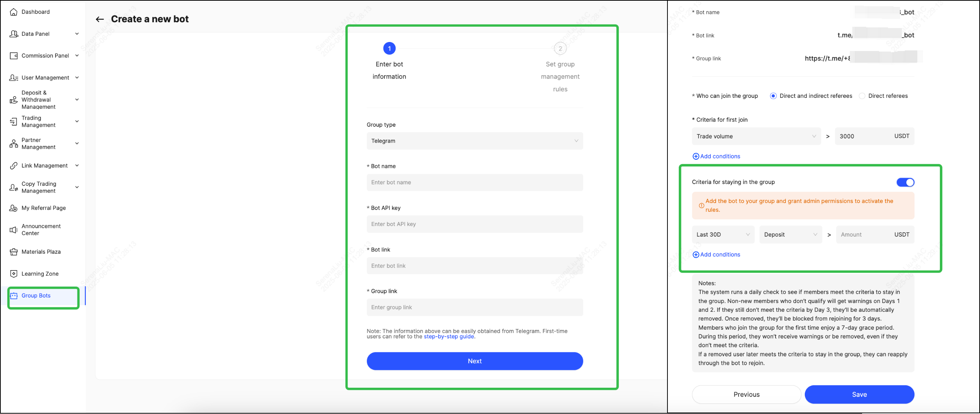
Task: Open the step-by-step guide link
Action: click(x=448, y=337)
